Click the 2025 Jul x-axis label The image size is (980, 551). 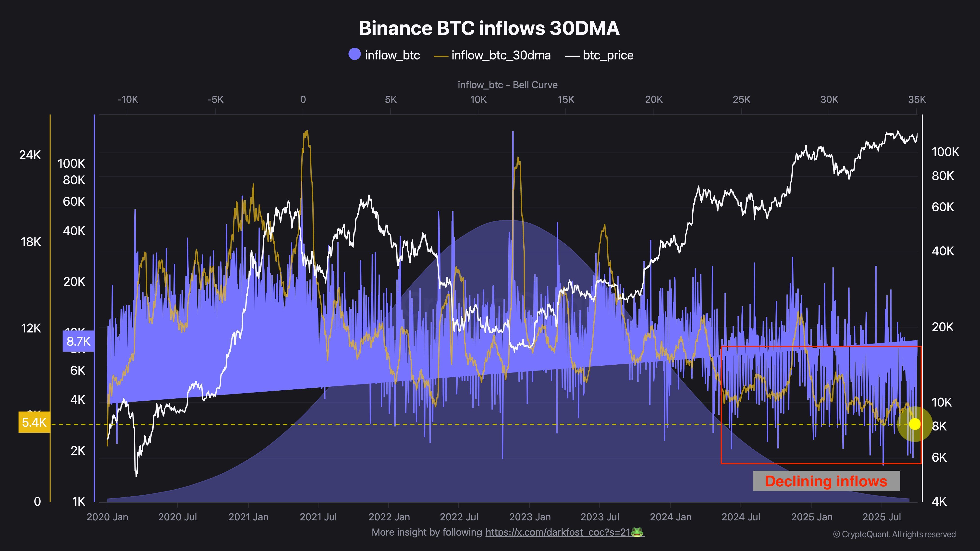tap(882, 517)
